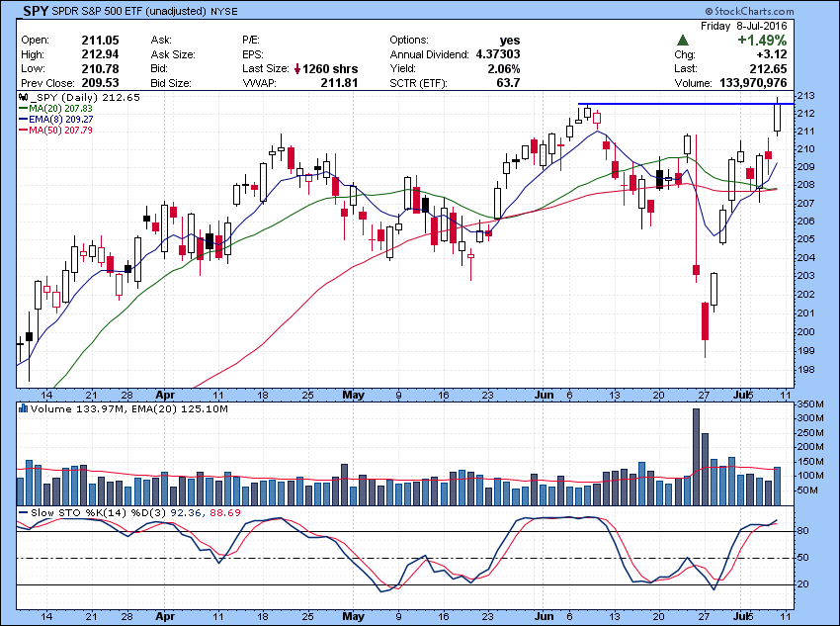
Task: Click the NYSE exchange label
Action: coord(224,11)
